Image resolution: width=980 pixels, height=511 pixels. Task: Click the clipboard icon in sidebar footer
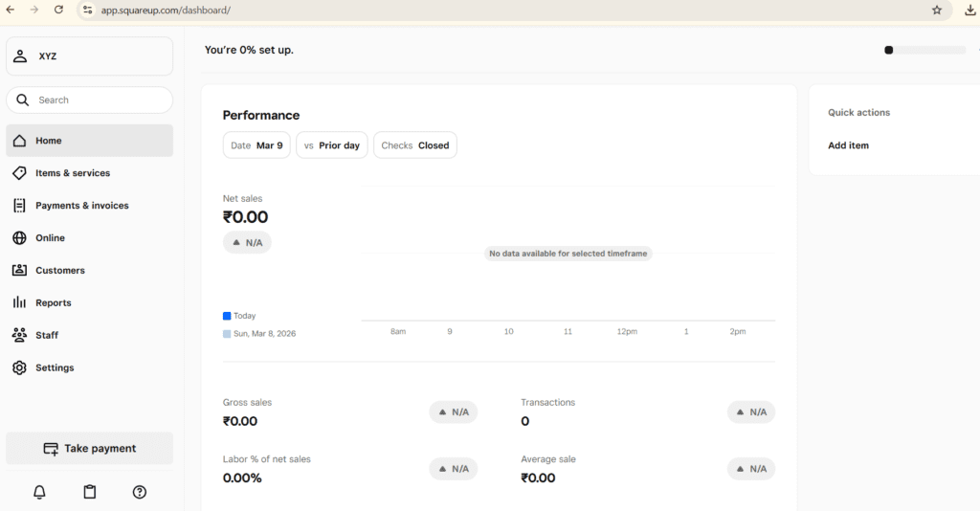tap(90, 492)
